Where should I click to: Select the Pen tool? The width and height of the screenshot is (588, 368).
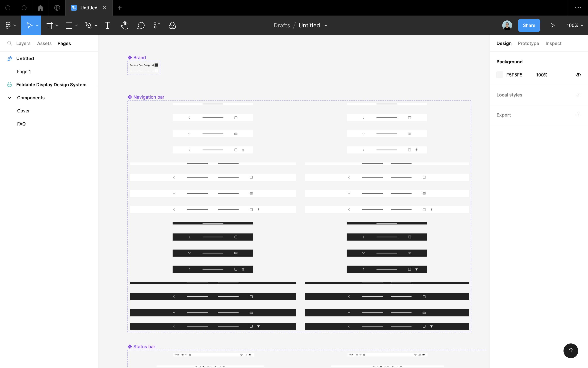pyautogui.click(x=88, y=25)
